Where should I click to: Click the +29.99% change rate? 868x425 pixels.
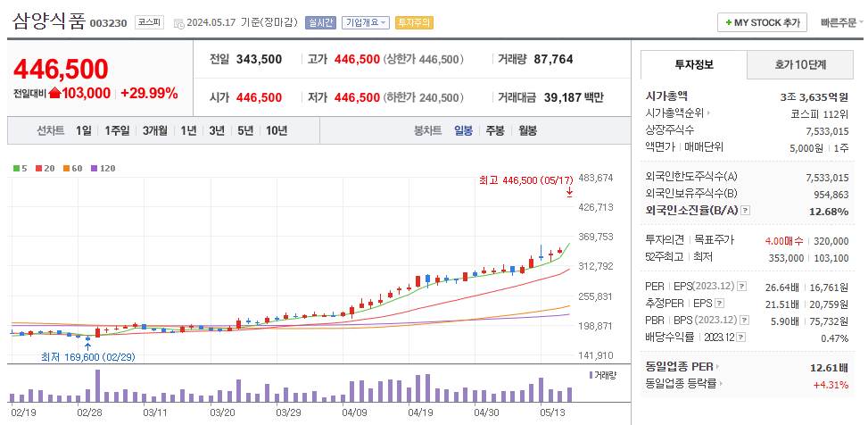(149, 93)
